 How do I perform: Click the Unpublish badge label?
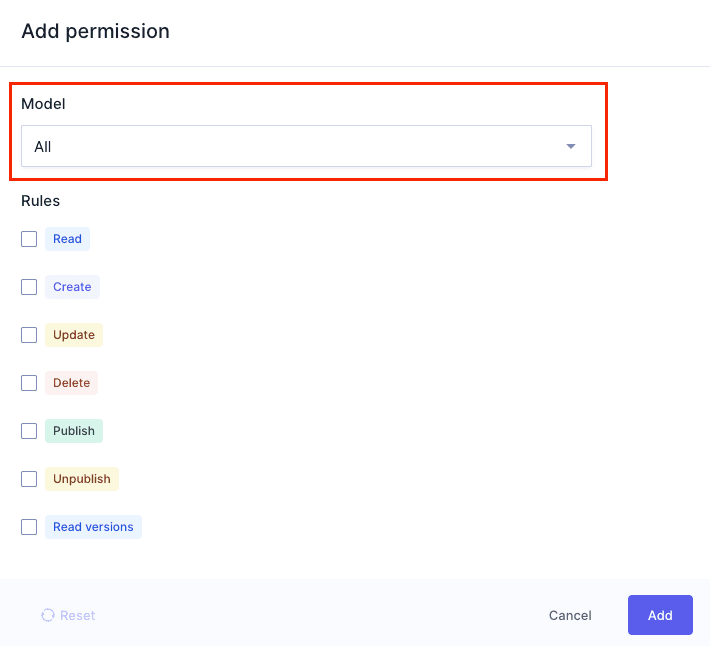pyautogui.click(x=82, y=479)
